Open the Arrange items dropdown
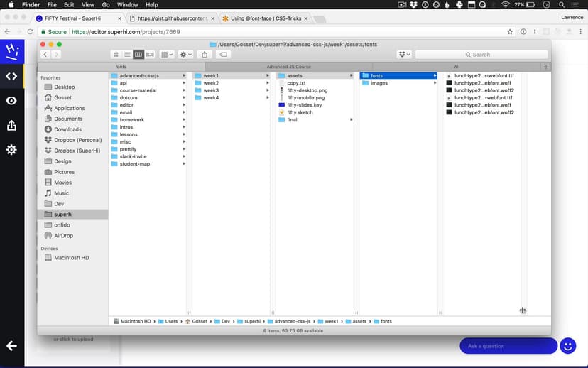 (168, 55)
